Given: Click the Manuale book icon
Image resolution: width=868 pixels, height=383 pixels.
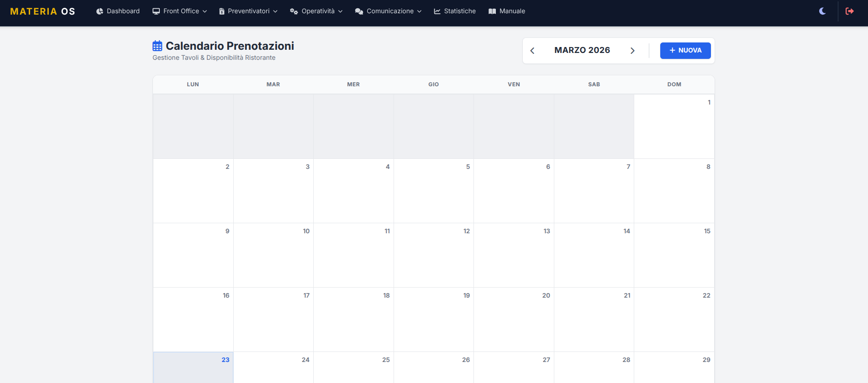Looking at the screenshot, I should [492, 11].
